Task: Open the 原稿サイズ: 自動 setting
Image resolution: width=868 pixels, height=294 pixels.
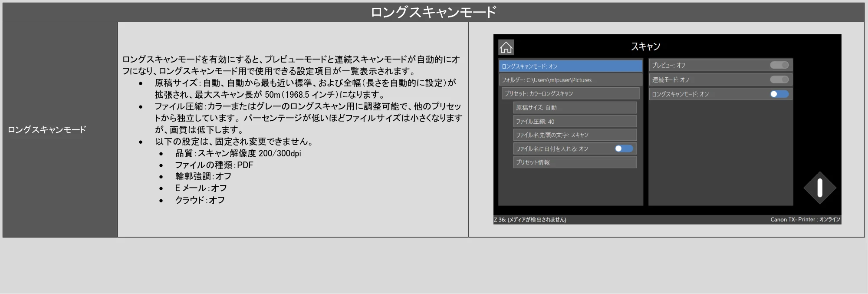Action: click(575, 108)
